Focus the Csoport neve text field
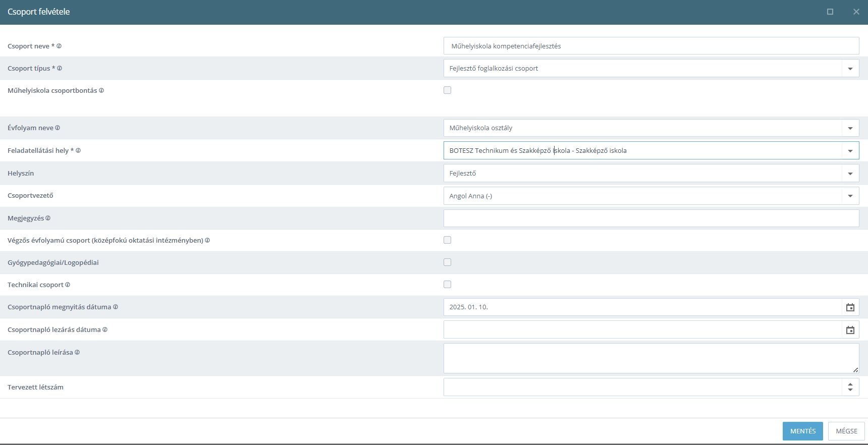 point(651,46)
